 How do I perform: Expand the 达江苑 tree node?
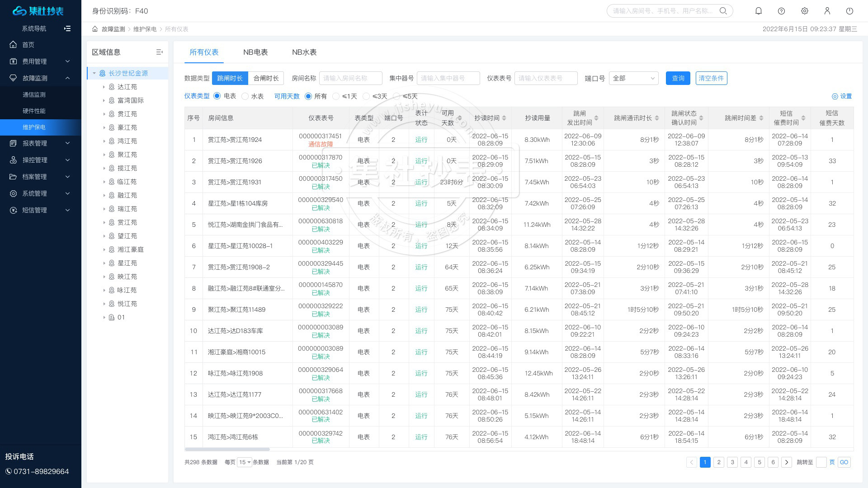pyautogui.click(x=104, y=87)
